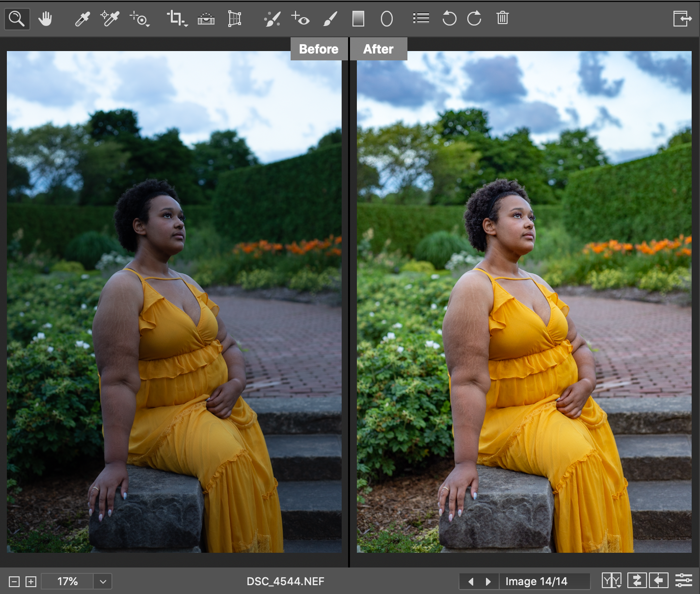The image size is (700, 594).
Task: Select the Radial Filter tool
Action: [x=387, y=19]
